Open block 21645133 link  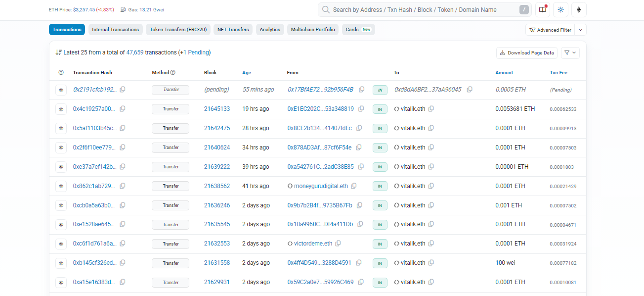(x=216, y=109)
